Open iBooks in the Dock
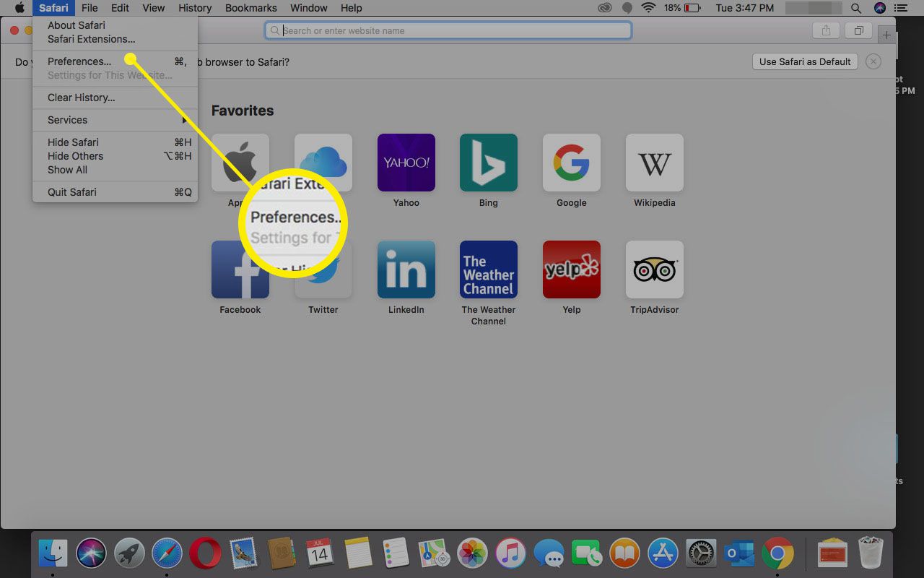Screen dimensions: 924x578 625,553
